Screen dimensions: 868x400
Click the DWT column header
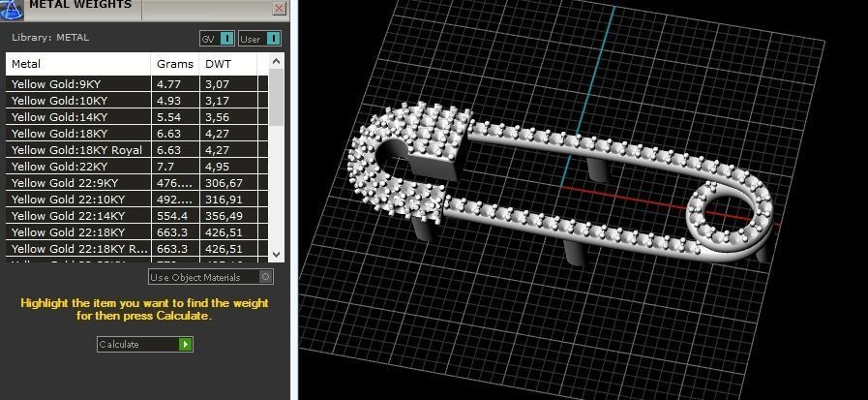pos(228,64)
